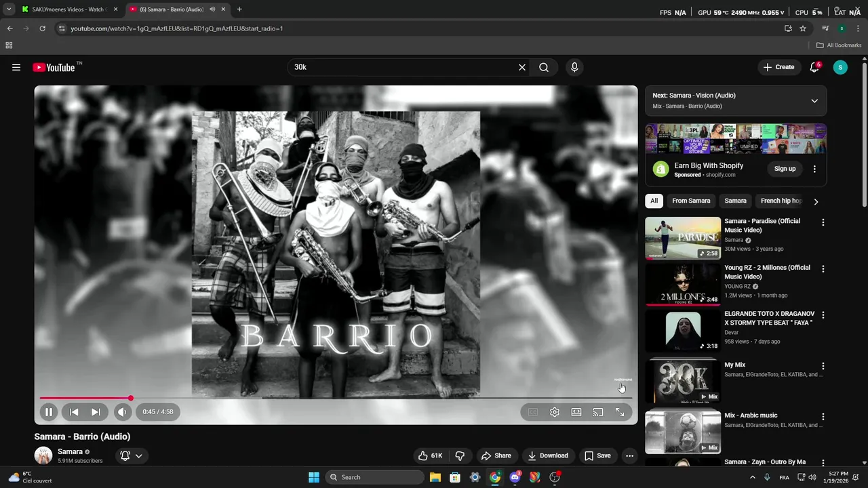
Task: Open options for ELGRANDE TOTO type beat
Action: 823,315
